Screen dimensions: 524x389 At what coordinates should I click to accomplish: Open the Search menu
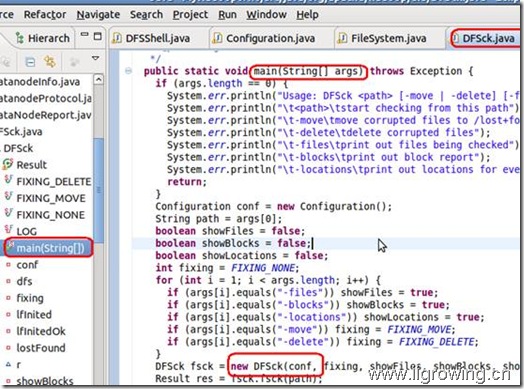(x=146, y=14)
